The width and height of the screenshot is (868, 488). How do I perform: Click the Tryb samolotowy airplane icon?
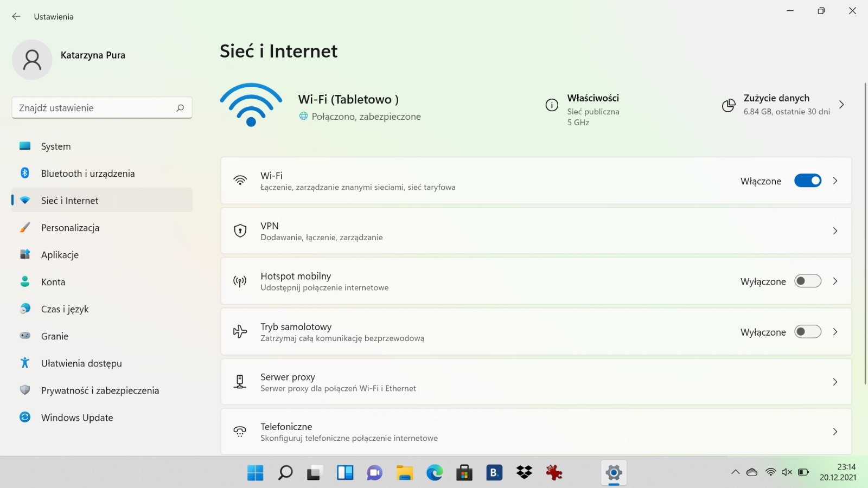tap(240, 331)
